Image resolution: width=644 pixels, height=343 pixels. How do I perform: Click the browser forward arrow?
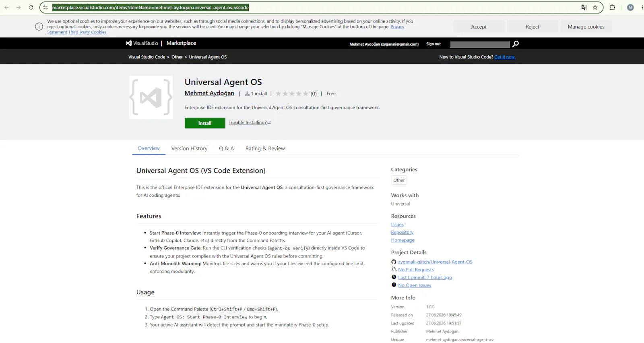19,7
